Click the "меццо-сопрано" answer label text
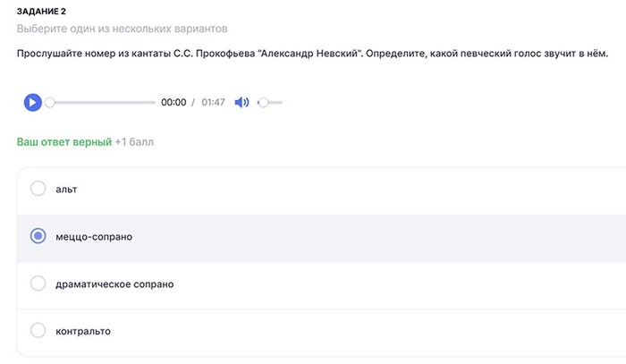 point(94,236)
